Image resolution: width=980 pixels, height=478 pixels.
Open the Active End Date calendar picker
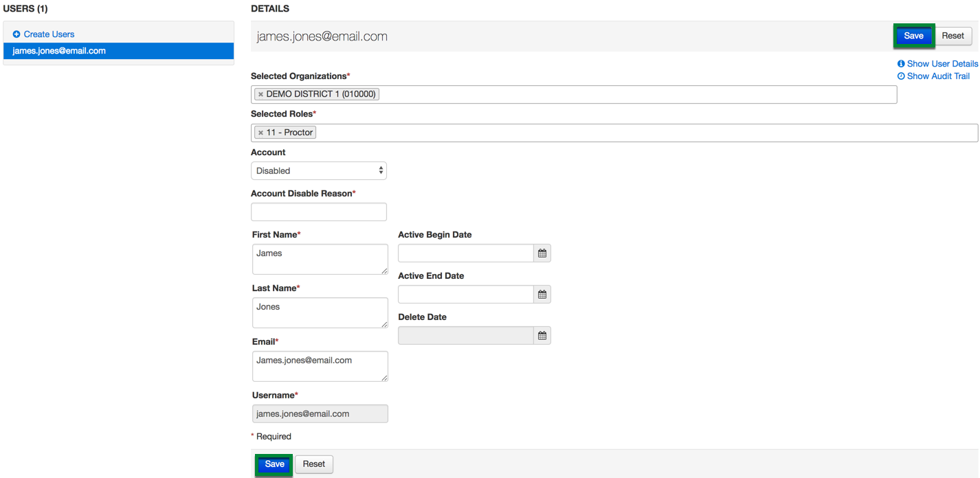pyautogui.click(x=542, y=295)
